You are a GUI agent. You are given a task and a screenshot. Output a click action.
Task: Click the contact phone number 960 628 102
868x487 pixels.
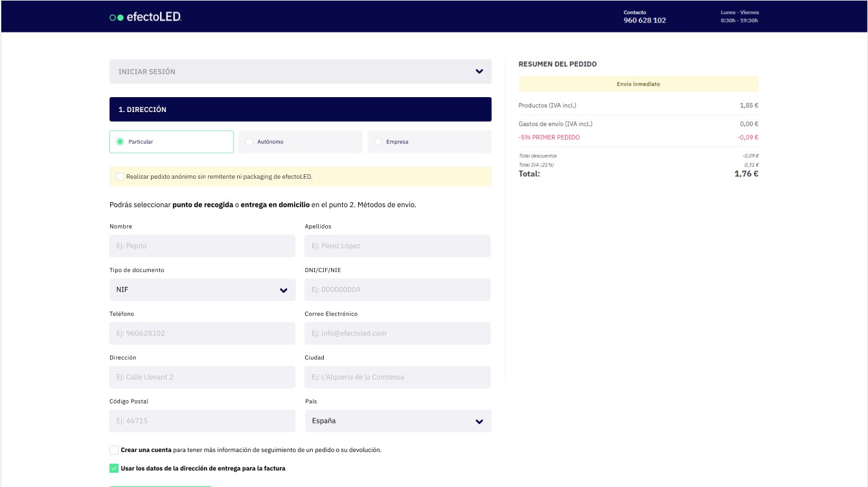coord(645,20)
